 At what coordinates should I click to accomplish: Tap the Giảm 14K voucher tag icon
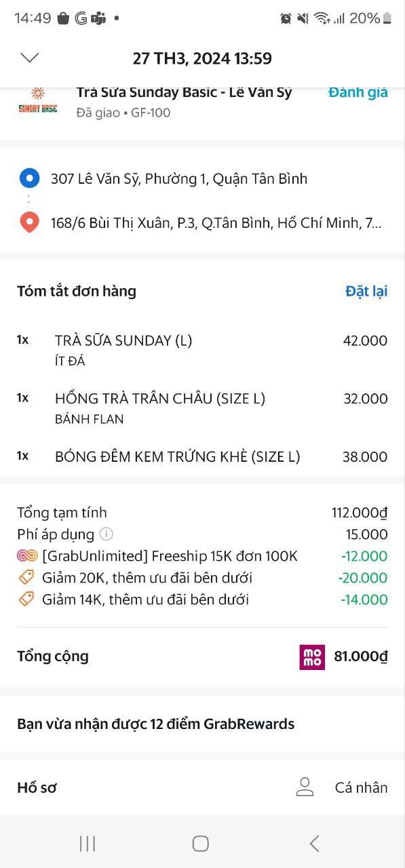26,599
